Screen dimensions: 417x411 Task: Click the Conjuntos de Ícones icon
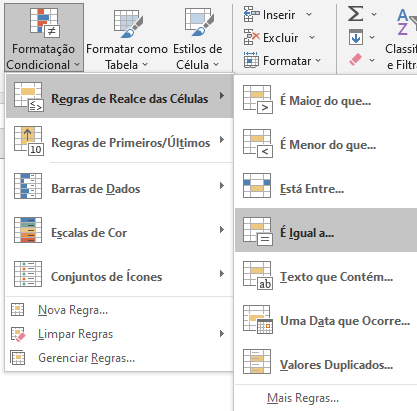pos(28,274)
